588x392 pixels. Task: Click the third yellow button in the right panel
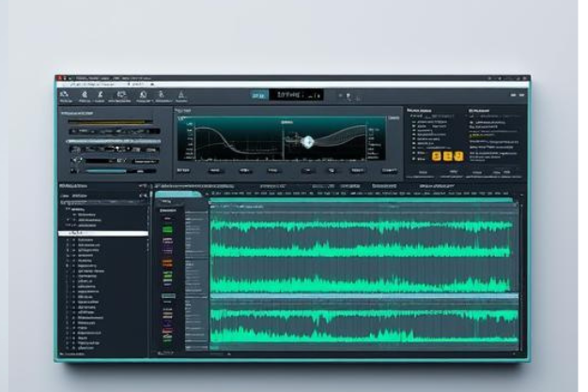458,156
